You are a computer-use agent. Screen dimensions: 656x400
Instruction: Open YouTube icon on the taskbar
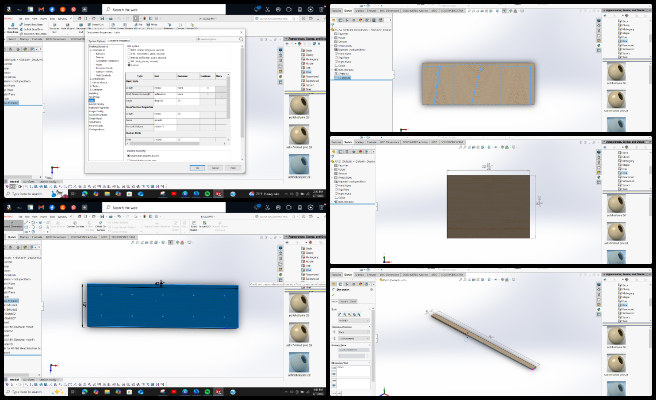coord(174,194)
